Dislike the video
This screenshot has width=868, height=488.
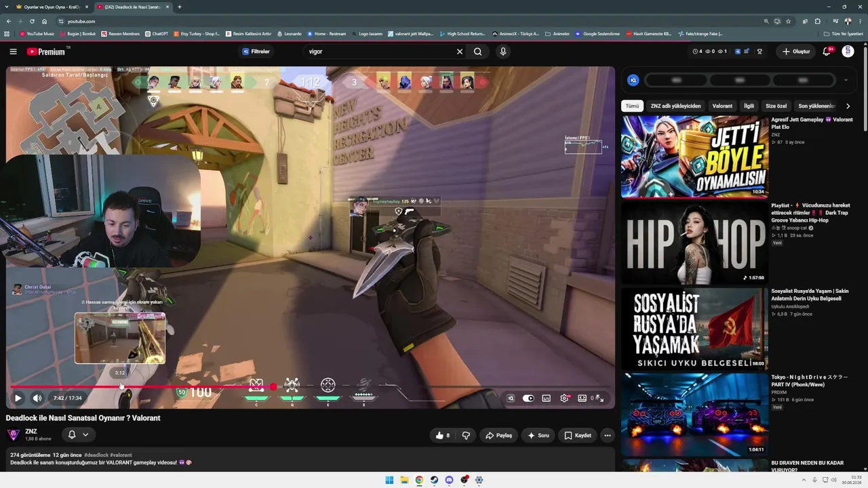tap(466, 435)
